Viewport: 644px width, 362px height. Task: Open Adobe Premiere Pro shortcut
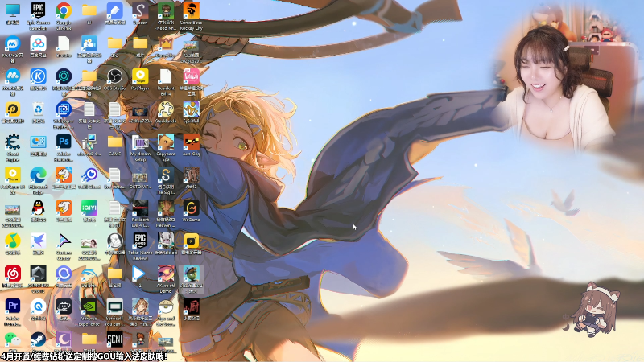13,306
